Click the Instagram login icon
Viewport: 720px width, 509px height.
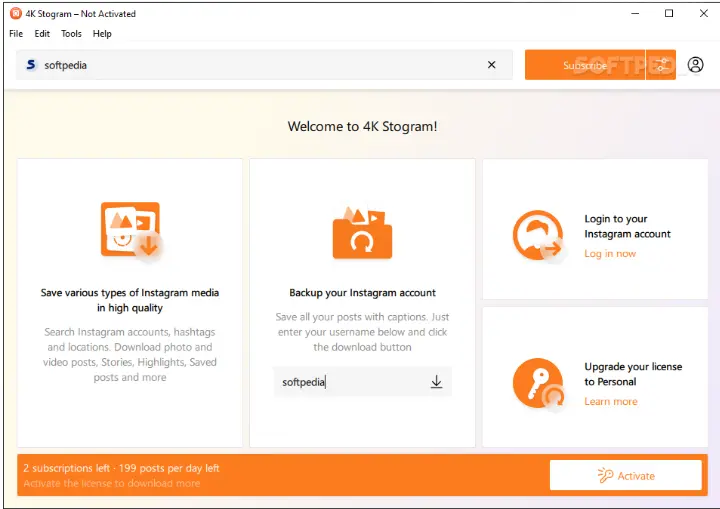536,236
